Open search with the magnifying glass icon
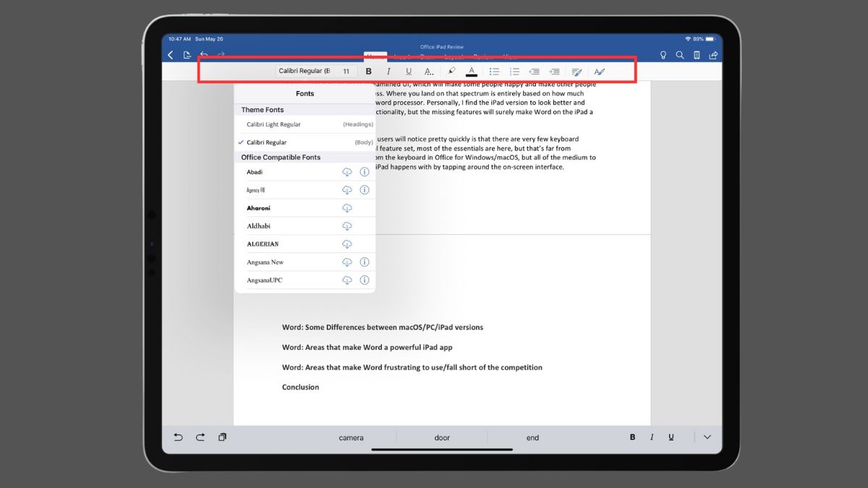Screen dimensions: 868x488 point(680,55)
